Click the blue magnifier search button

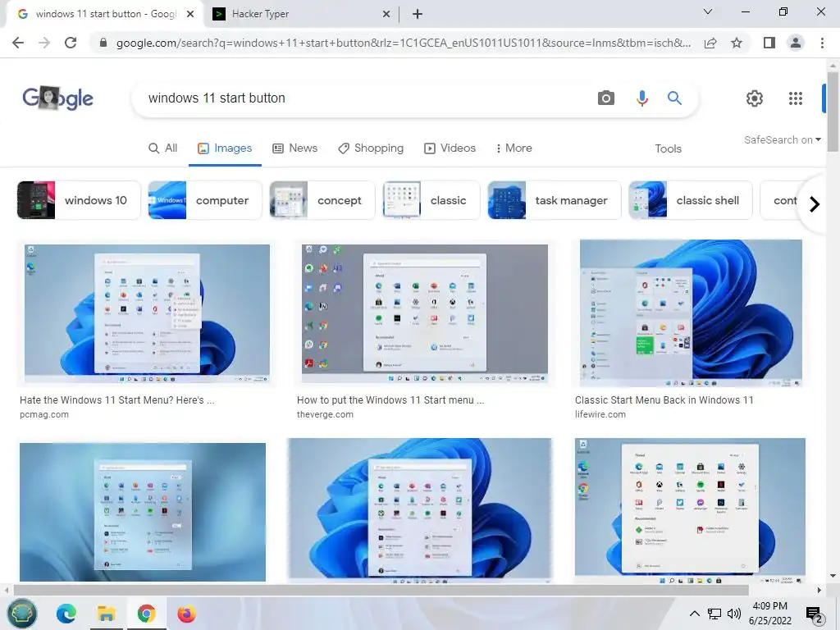674,98
